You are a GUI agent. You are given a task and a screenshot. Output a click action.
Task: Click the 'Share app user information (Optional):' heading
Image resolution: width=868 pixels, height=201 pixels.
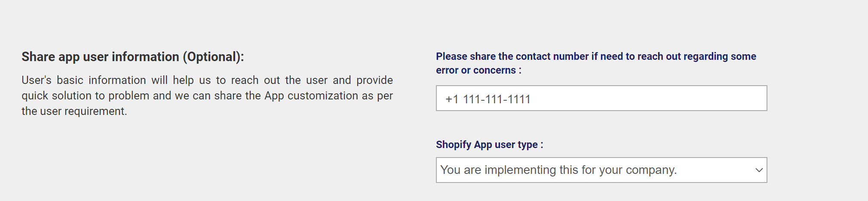pos(132,57)
